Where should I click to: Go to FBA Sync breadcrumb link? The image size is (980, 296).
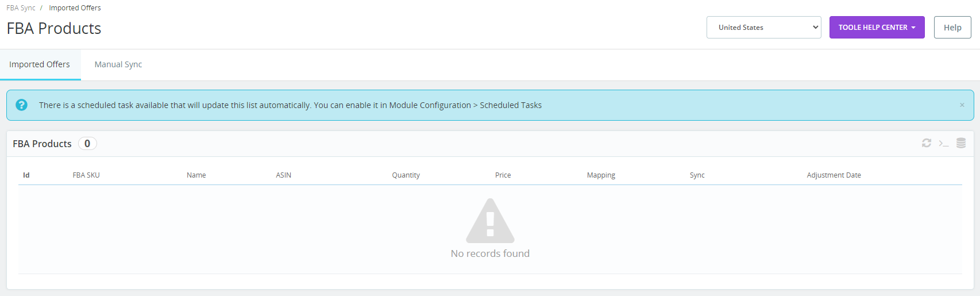pyautogui.click(x=21, y=8)
